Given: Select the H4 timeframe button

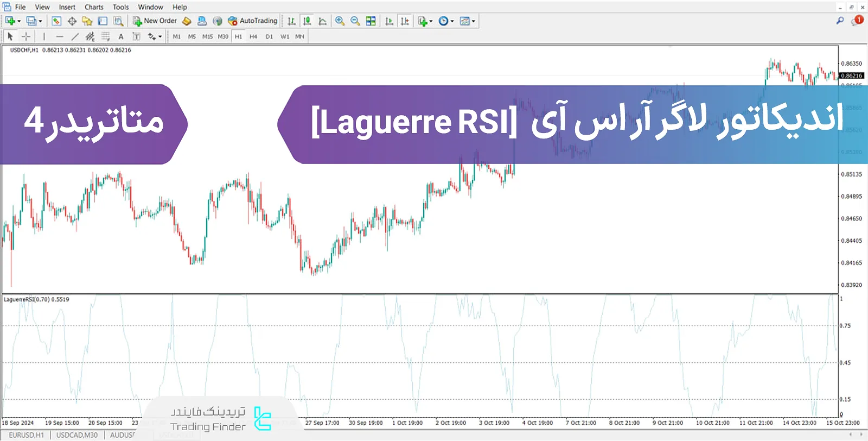Looking at the screenshot, I should point(253,36).
